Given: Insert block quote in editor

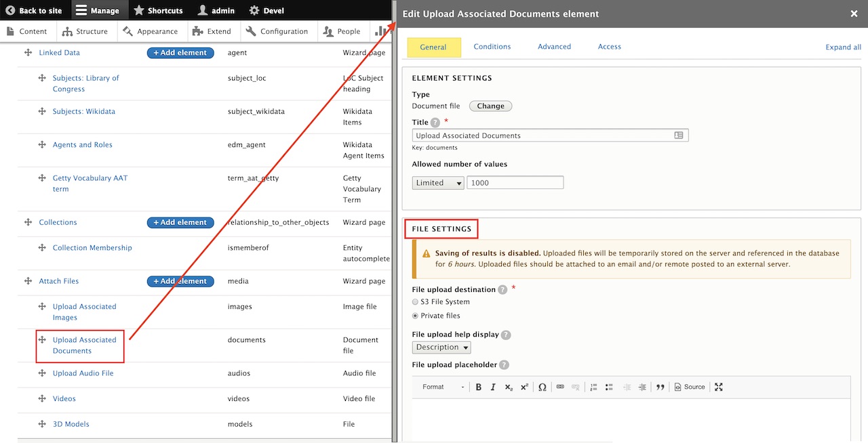Looking at the screenshot, I should pyautogui.click(x=660, y=387).
